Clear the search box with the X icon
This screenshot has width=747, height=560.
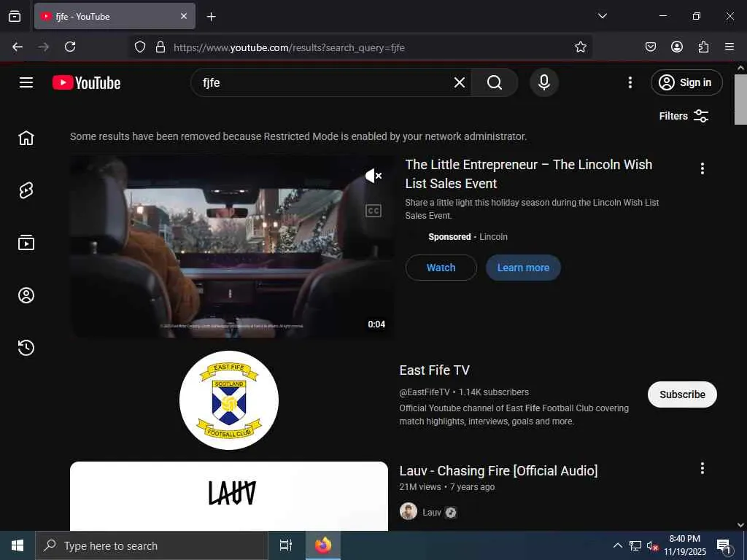point(460,83)
